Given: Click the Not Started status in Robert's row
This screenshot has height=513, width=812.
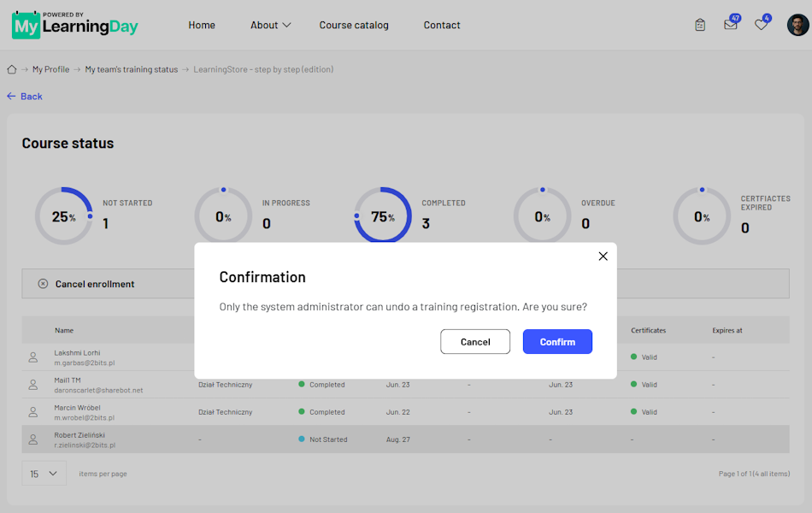Looking at the screenshot, I should [323, 439].
